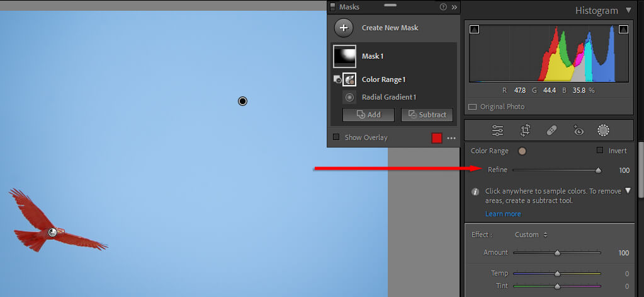Open the Effect Custom preset dropdown
This screenshot has width=644, height=297.
[x=531, y=235]
